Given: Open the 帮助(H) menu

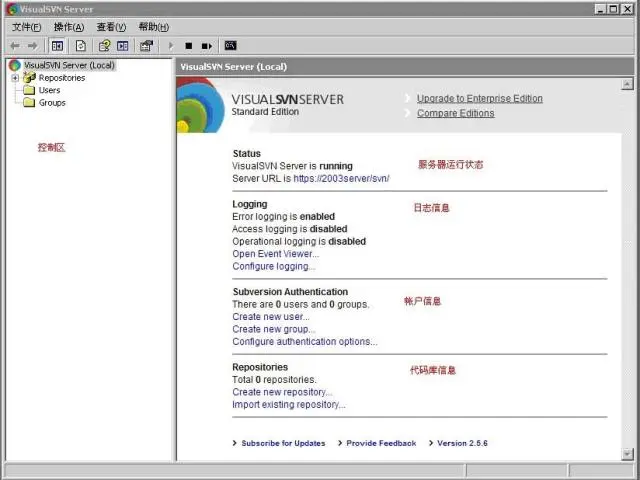Looking at the screenshot, I should 153,27.
